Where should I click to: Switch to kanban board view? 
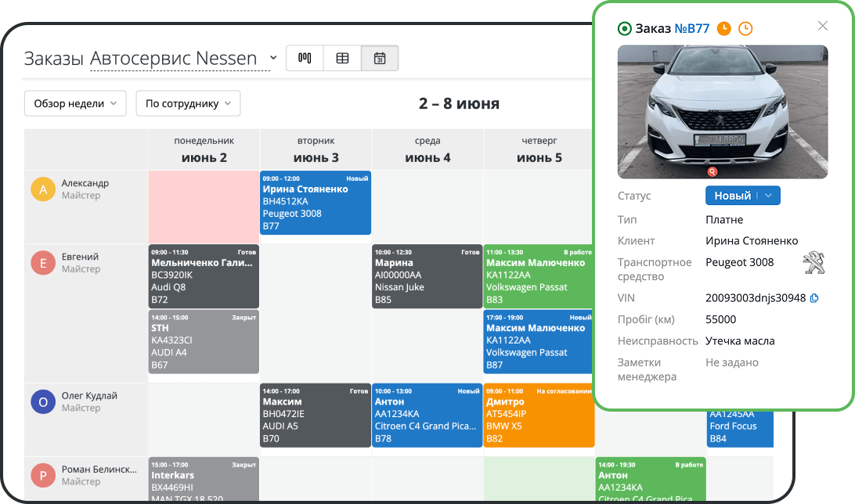[305, 59]
